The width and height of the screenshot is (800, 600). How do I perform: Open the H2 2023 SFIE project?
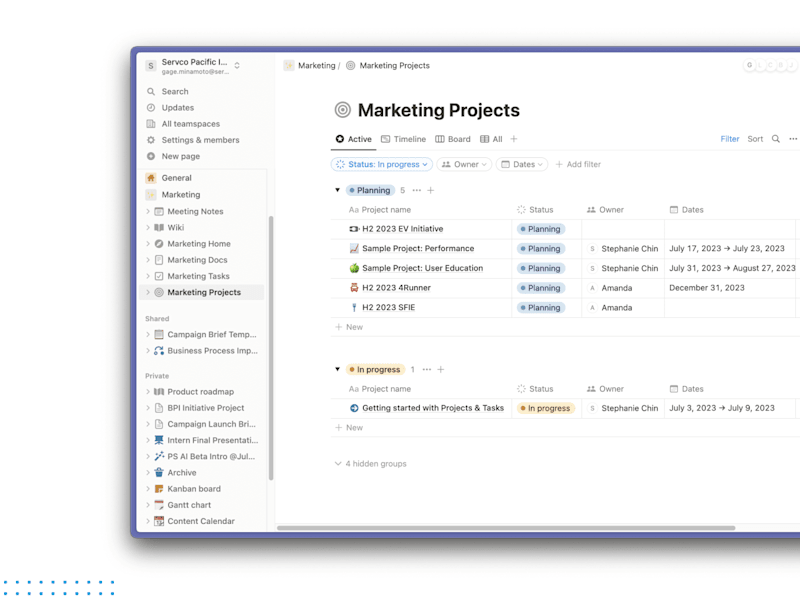388,308
